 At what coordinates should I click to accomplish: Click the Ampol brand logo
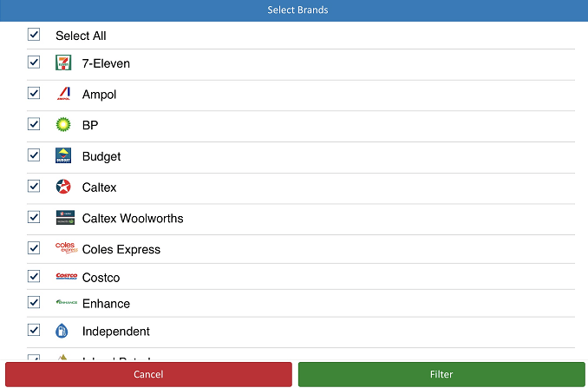[x=63, y=94]
